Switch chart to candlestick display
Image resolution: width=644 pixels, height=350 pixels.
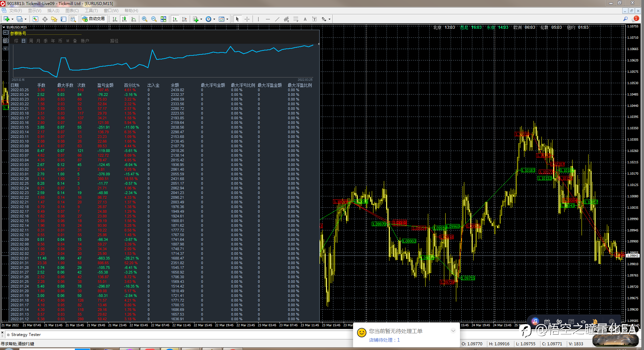point(124,19)
